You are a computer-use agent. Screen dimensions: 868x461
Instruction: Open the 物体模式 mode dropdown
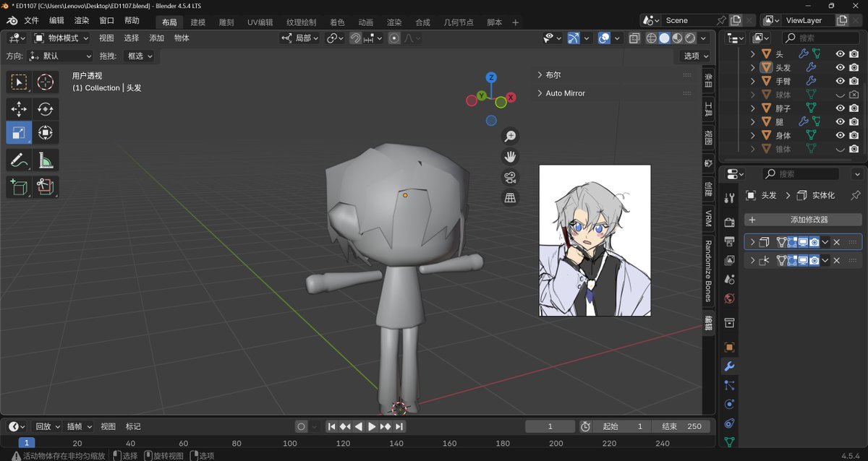click(61, 38)
